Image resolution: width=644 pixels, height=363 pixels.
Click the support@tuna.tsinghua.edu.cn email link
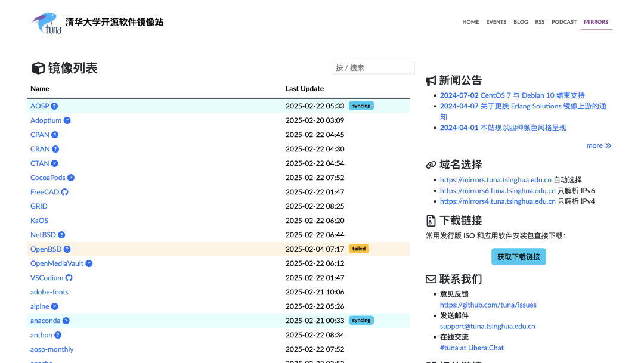coord(488,326)
